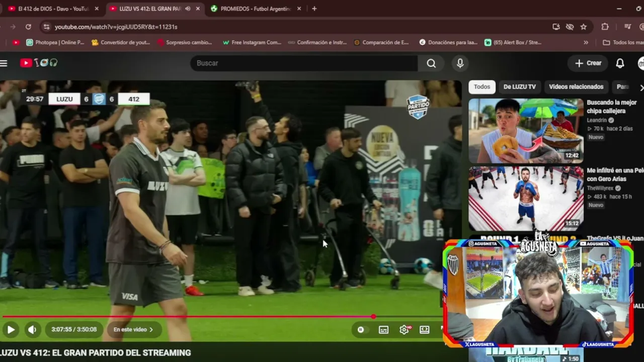Open the YouTube guide hamburger menu
The width and height of the screenshot is (644, 362).
coord(4,63)
